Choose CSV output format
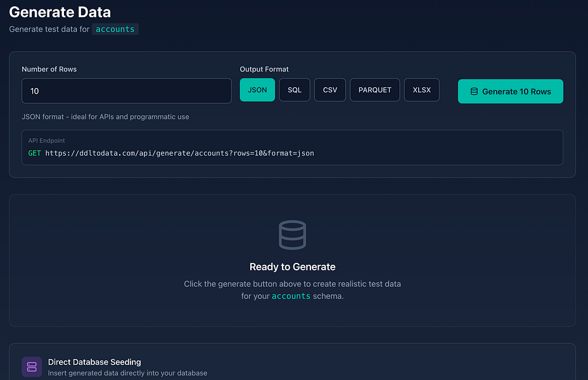This screenshot has height=380, width=588. [x=330, y=90]
